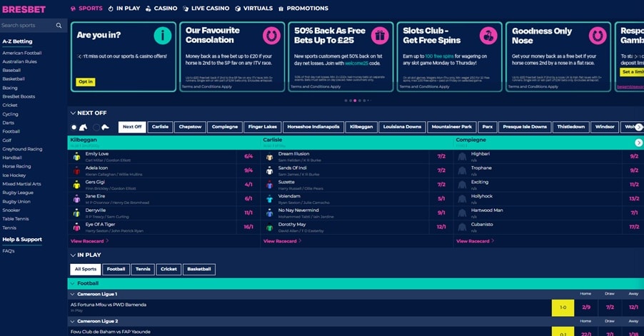Click the 1-0 score box for Fortuna Mfou
The width and height of the screenshot is (644, 336).
[563, 307]
